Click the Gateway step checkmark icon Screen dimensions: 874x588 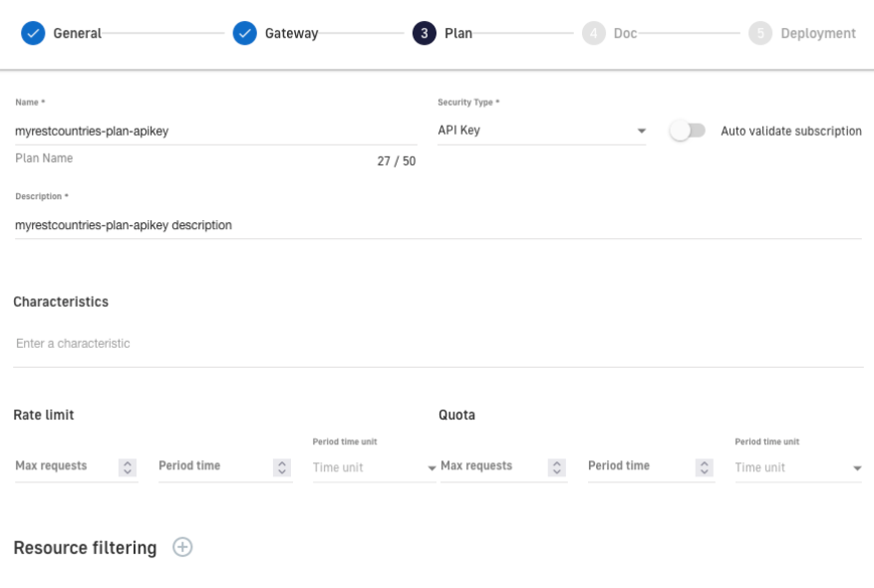pyautogui.click(x=245, y=33)
